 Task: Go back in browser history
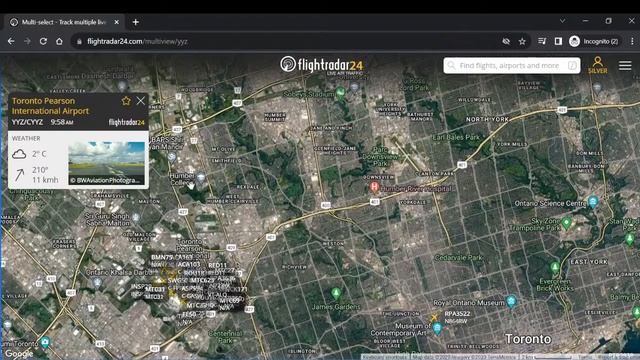(11, 41)
